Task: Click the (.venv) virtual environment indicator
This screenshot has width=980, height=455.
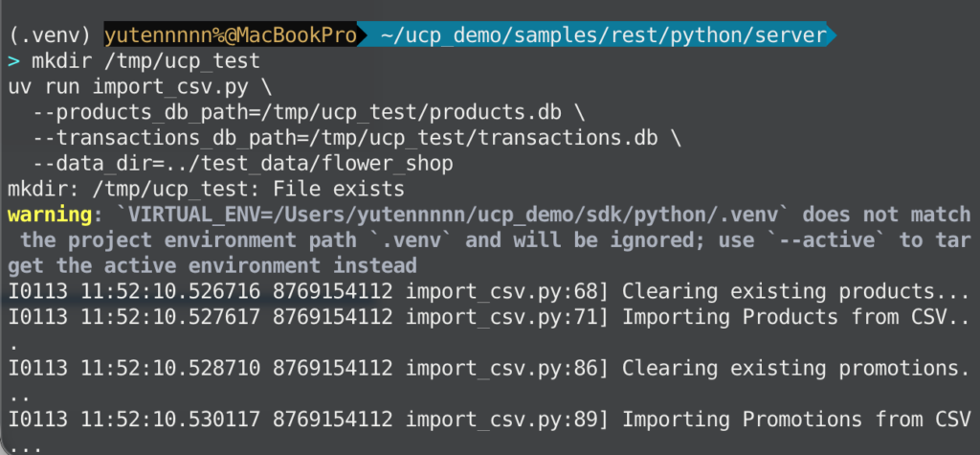Action: [x=52, y=35]
